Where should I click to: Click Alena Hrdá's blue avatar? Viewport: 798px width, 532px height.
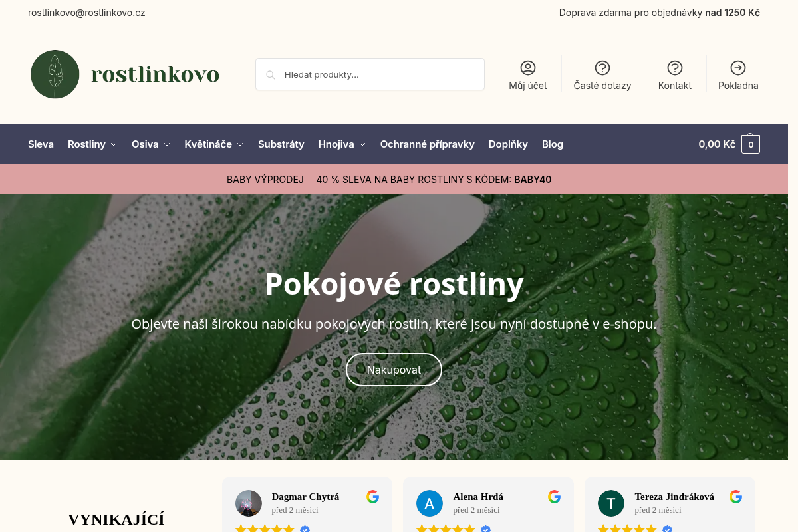click(430, 503)
